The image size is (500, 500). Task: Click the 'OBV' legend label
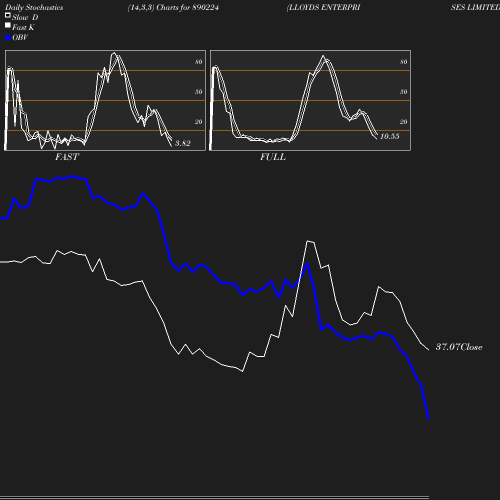pos(20,37)
